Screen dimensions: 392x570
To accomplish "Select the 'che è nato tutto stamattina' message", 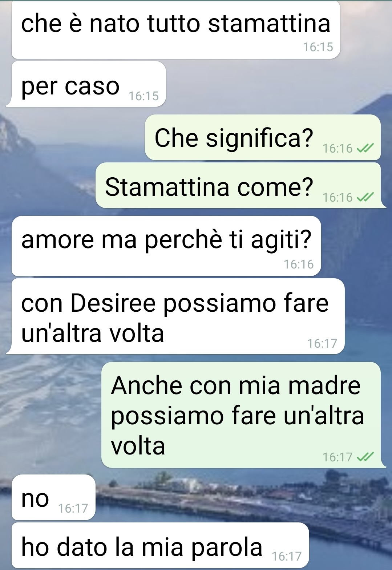I will (176, 30).
